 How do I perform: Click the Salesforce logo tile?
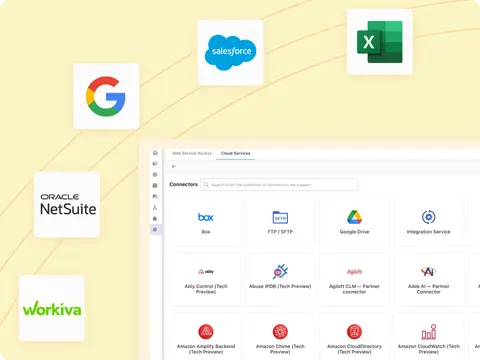(230, 53)
